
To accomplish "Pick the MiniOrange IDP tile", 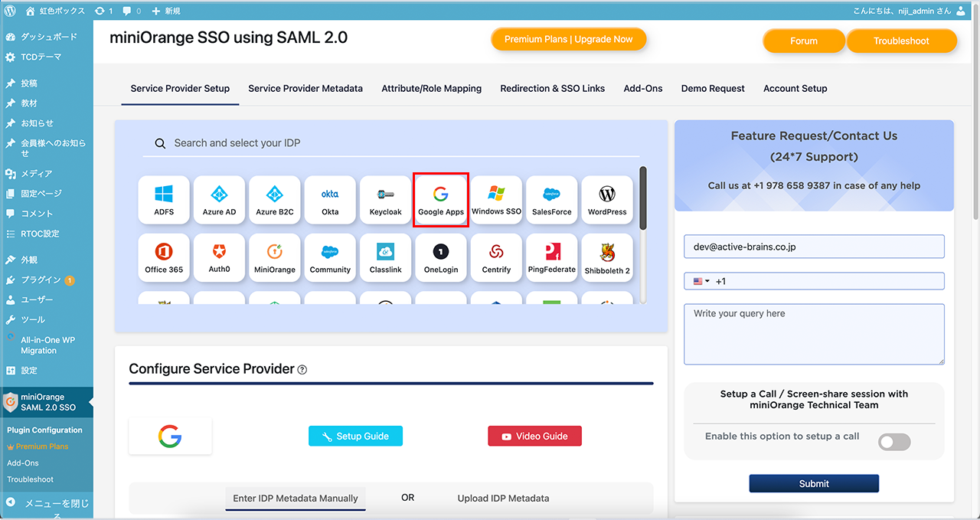I will 275,258.
